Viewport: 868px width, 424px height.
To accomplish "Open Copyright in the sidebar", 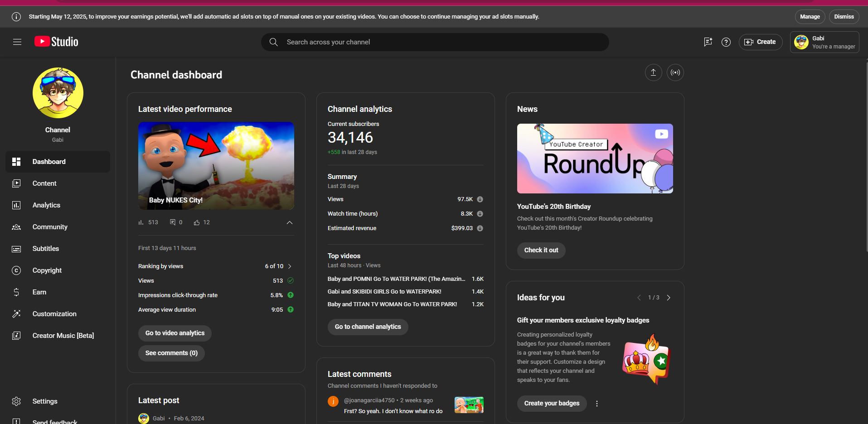I will point(58,270).
